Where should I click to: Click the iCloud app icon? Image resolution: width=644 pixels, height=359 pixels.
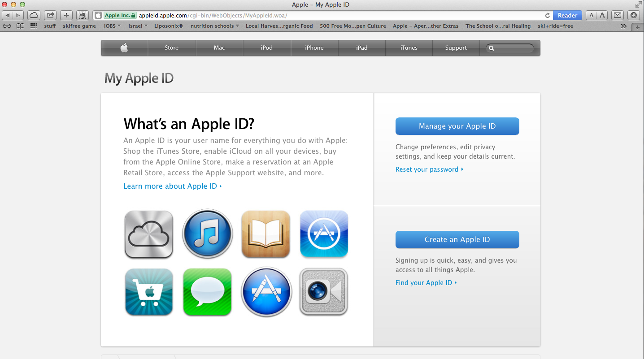148,234
